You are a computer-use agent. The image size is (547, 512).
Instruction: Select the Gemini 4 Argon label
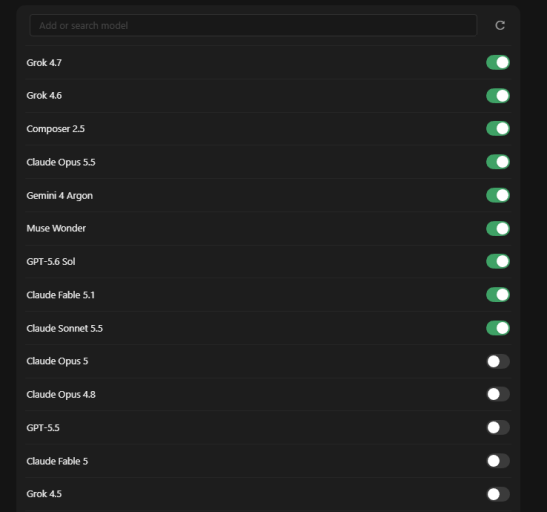tap(60, 196)
